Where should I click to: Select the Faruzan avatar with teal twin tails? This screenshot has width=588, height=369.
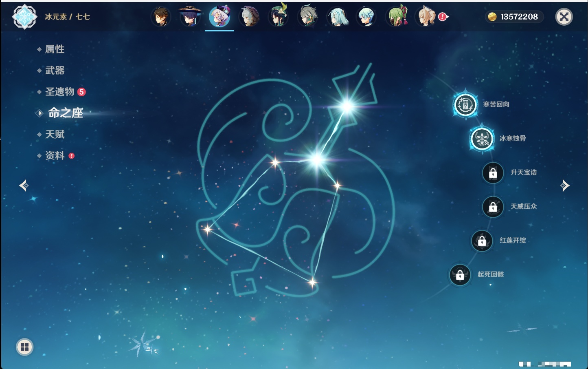click(x=337, y=17)
